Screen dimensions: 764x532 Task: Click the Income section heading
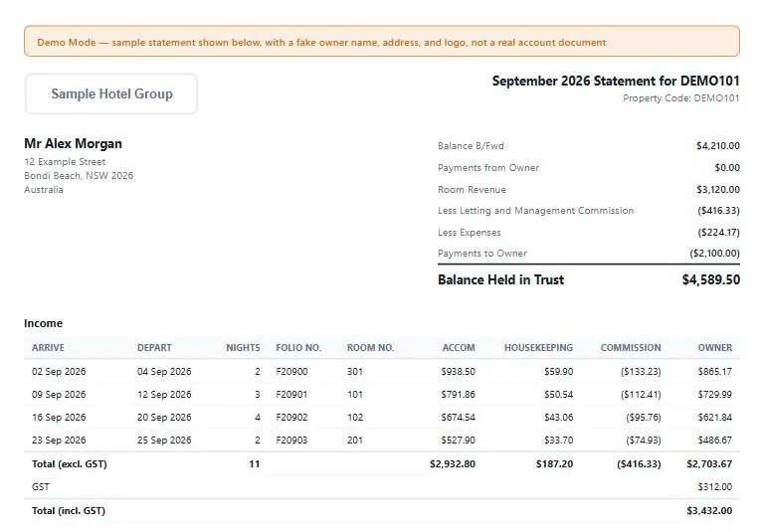pyautogui.click(x=44, y=323)
